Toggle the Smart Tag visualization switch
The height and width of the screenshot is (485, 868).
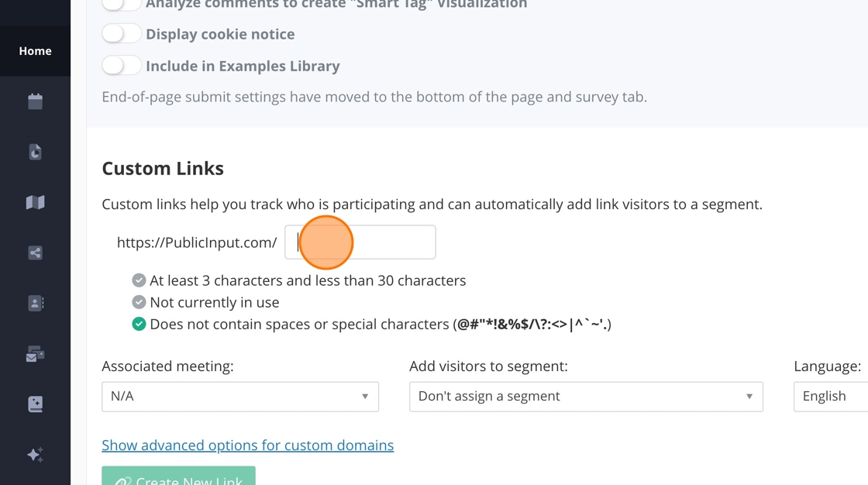point(122,5)
